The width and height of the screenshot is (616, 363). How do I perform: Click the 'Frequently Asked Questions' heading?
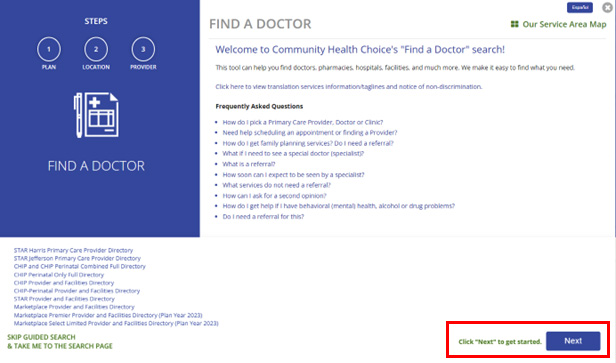click(259, 106)
